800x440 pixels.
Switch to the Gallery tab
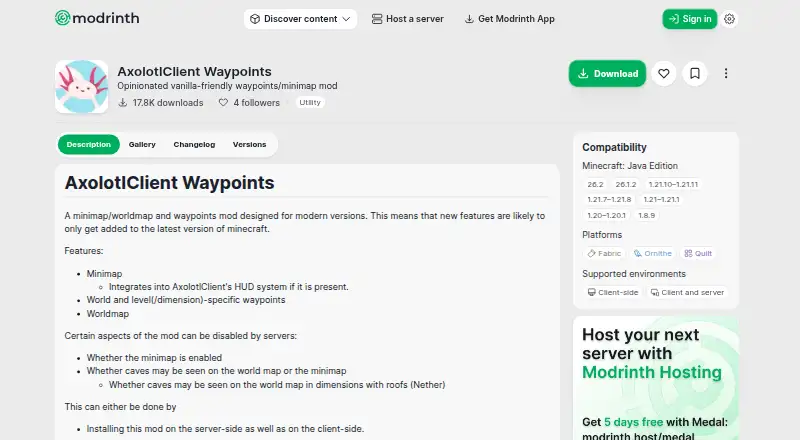(x=142, y=144)
